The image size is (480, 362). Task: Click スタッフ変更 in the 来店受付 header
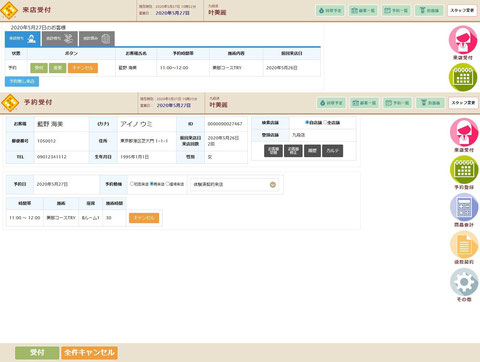(x=462, y=11)
